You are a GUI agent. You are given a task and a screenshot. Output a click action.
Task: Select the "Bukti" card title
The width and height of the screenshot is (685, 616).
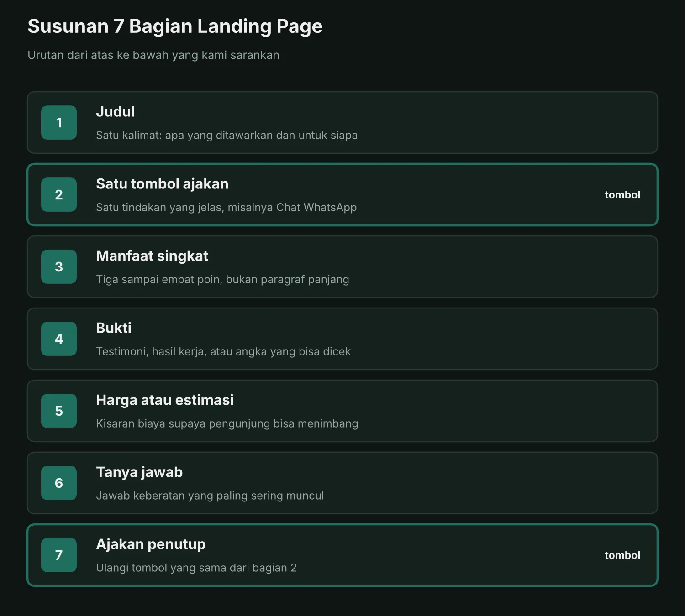pyautogui.click(x=114, y=328)
